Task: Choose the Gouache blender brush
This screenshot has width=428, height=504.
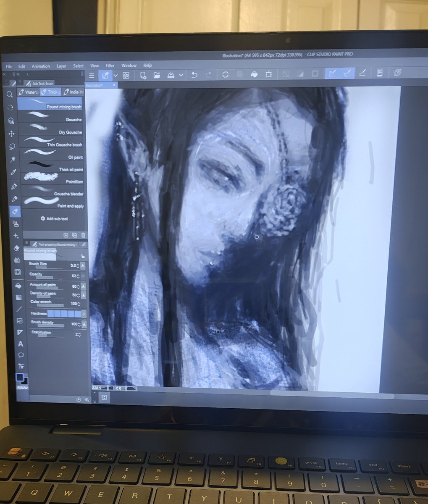Action: pos(53,190)
